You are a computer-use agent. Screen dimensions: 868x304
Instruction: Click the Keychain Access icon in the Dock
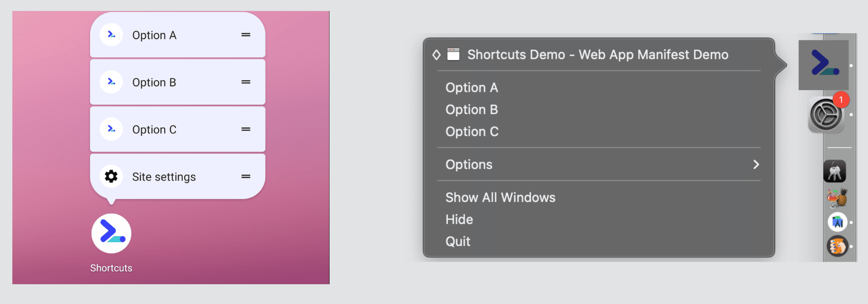[835, 171]
